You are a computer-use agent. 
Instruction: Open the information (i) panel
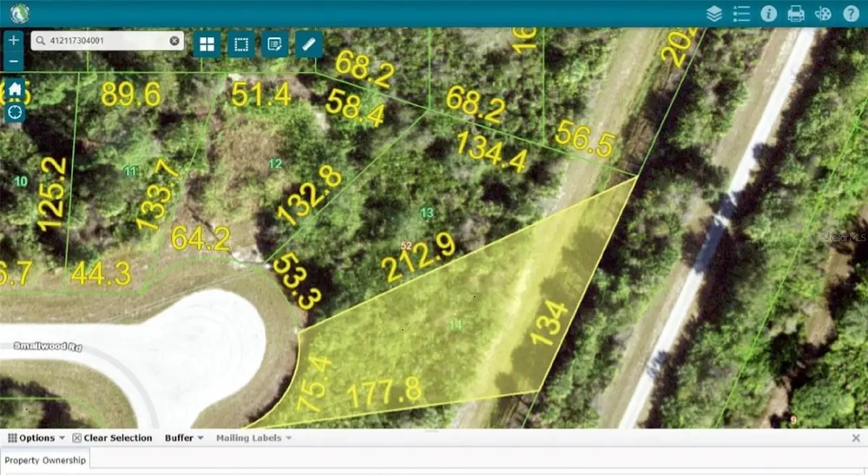[768, 14]
